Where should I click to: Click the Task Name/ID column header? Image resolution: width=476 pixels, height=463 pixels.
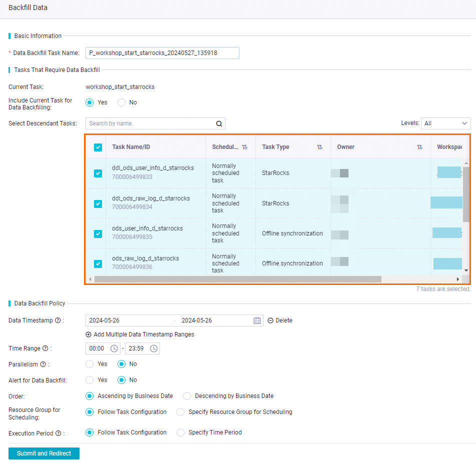pyautogui.click(x=131, y=147)
